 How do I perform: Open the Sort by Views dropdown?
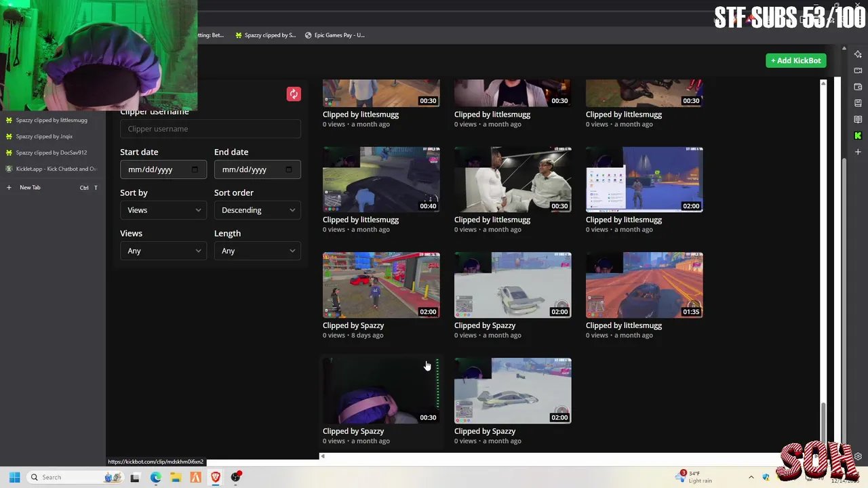[x=163, y=210]
